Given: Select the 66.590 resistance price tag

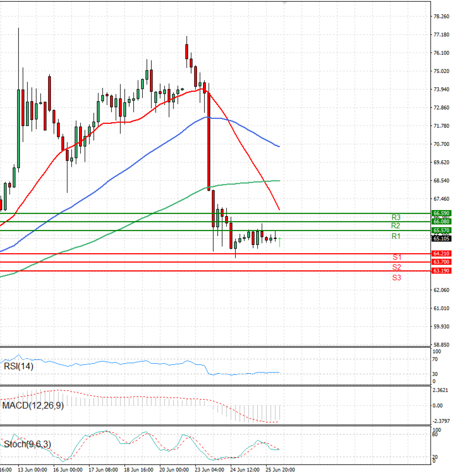Looking at the screenshot, I should pyautogui.click(x=441, y=213).
